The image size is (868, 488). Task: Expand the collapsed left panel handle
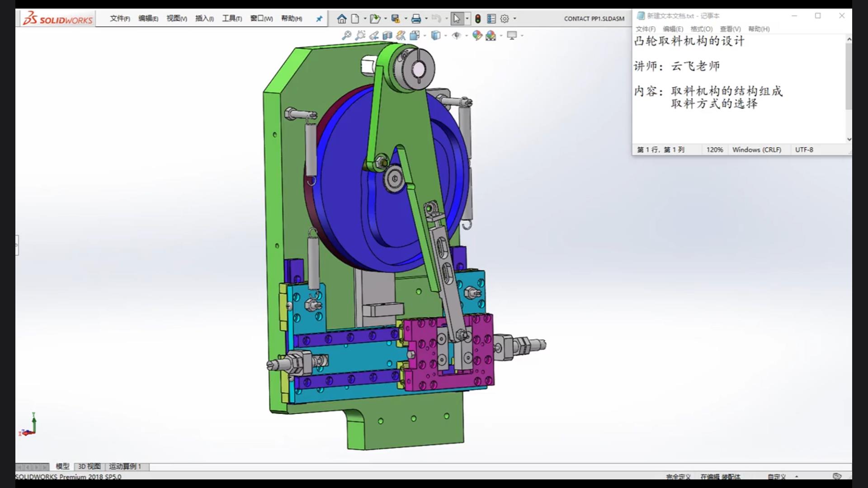click(17, 245)
